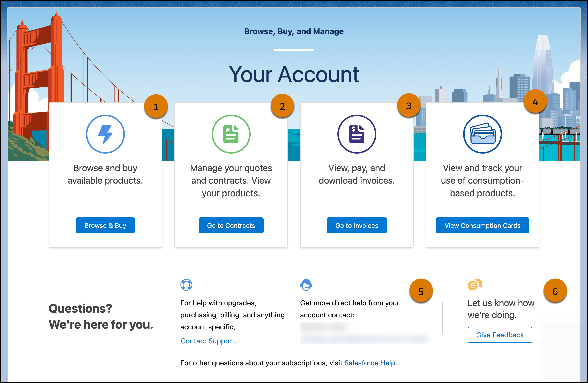Click the green contracts document icon

231,134
